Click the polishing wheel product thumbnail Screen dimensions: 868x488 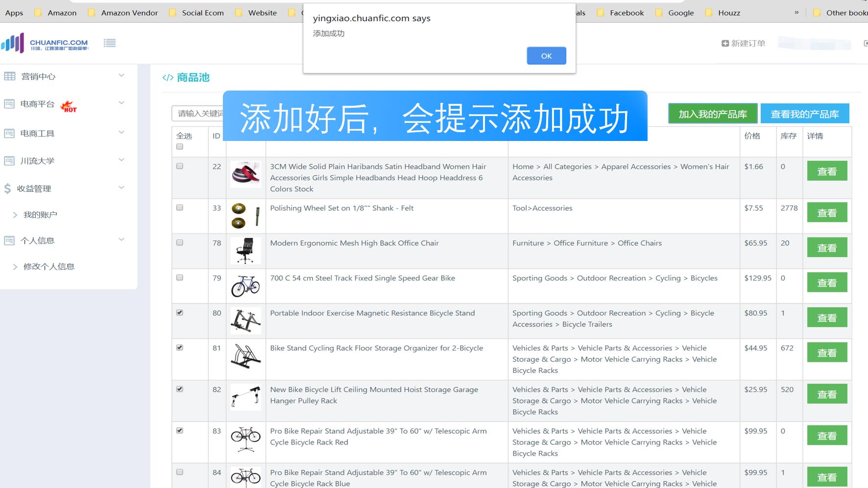pyautogui.click(x=245, y=216)
